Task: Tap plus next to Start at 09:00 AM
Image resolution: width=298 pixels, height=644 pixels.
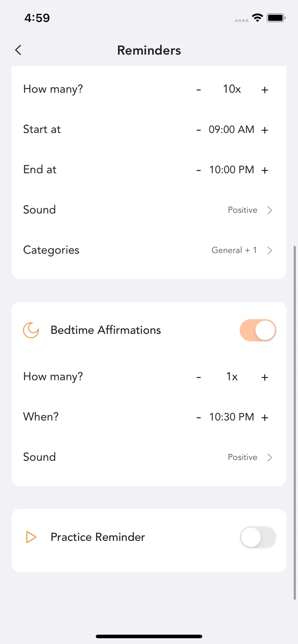Action: click(x=265, y=130)
